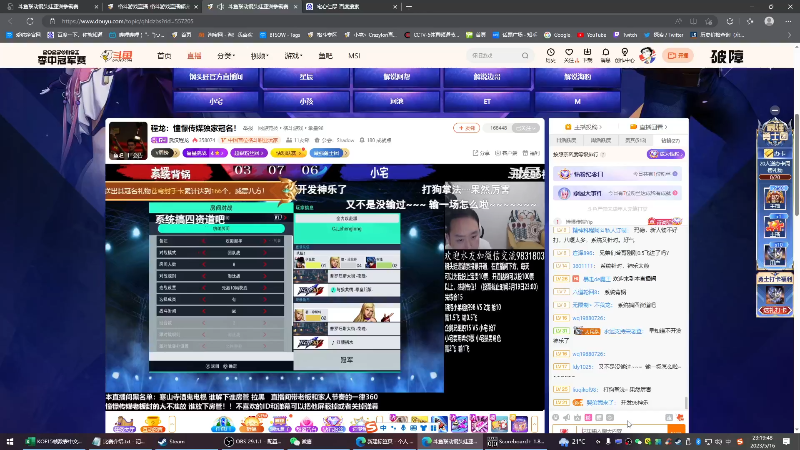This screenshot has height=450, width=800.
Task: Click into the Douyu search box
Action: [494, 56]
